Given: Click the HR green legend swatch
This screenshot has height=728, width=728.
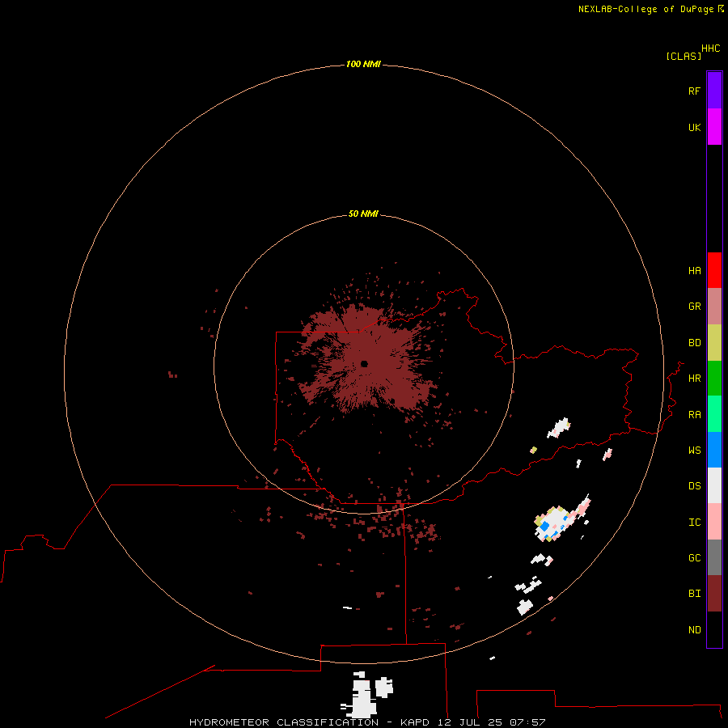Looking at the screenshot, I should (x=714, y=379).
